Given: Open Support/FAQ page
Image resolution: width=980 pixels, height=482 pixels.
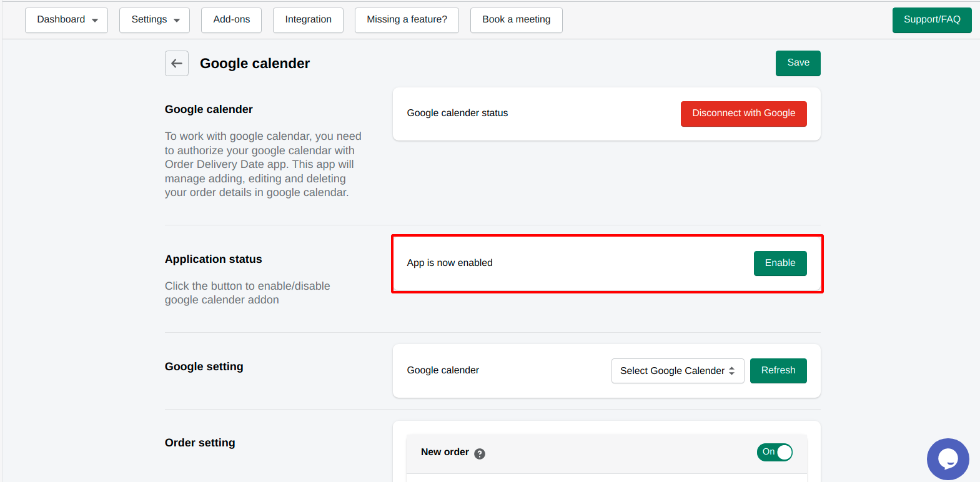Looking at the screenshot, I should coord(932,20).
